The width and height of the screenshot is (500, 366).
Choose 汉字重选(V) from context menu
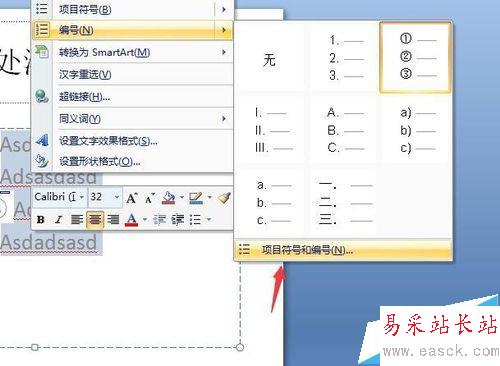(x=132, y=74)
